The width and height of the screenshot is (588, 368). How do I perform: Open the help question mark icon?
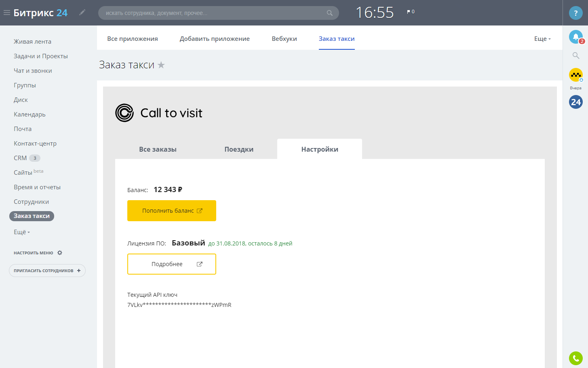point(575,13)
